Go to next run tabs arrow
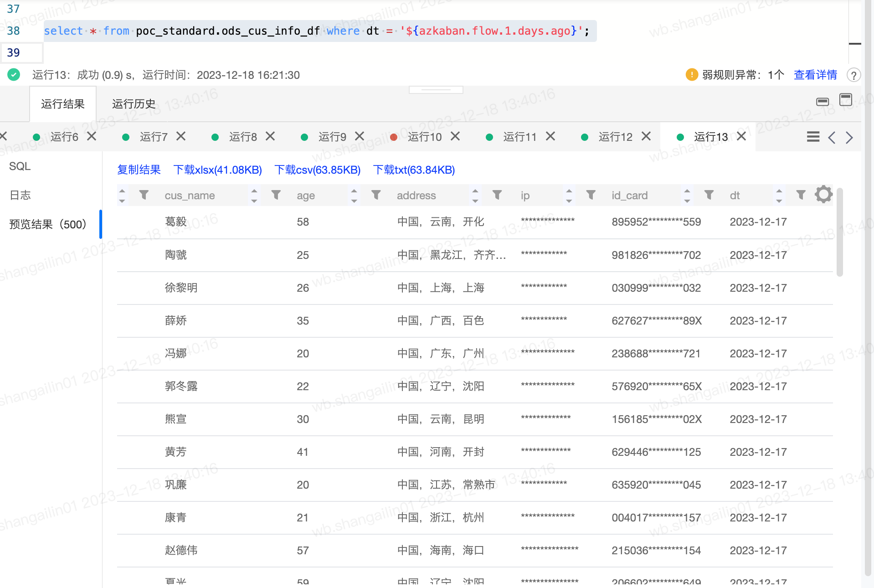874x588 pixels. 849,137
